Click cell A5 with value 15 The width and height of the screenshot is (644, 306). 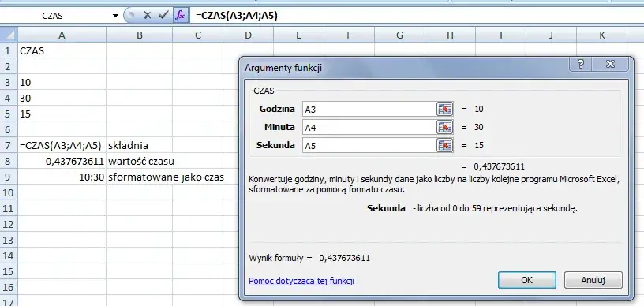pyautogui.click(x=62, y=114)
